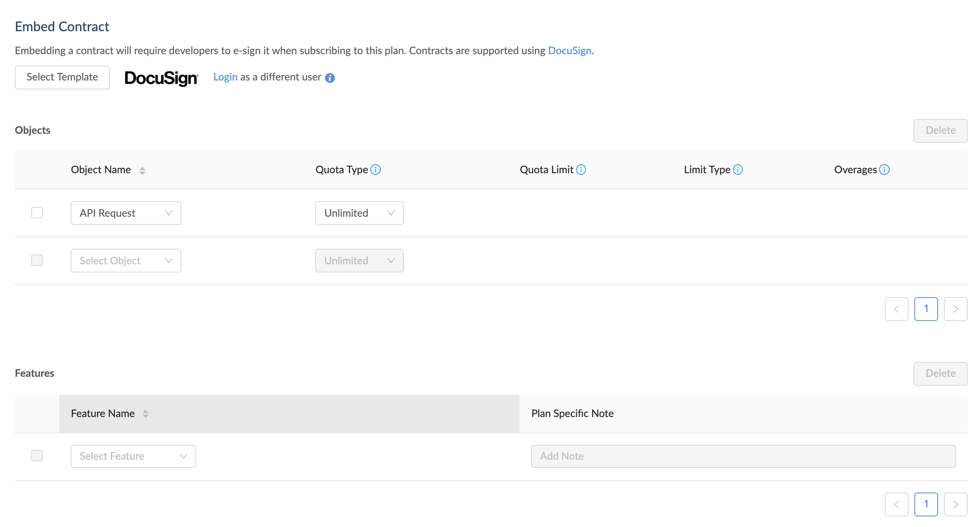Screen dimensions: 980x527
Task: Click the Quota Limit info icon
Action: [x=581, y=170]
